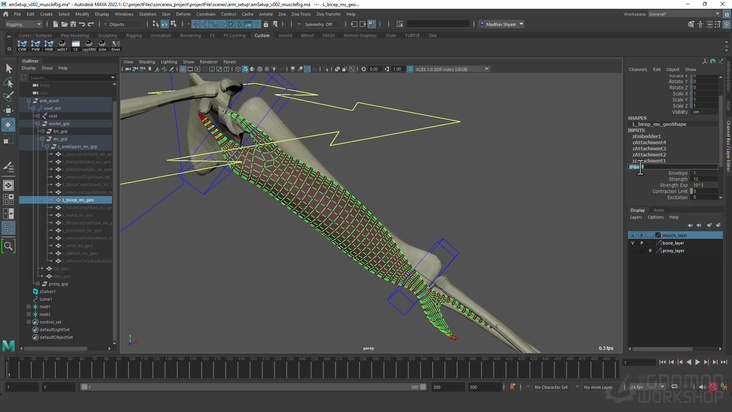Toggle visibility V of muscle_layer
The height and width of the screenshot is (412, 732).
pos(633,235)
